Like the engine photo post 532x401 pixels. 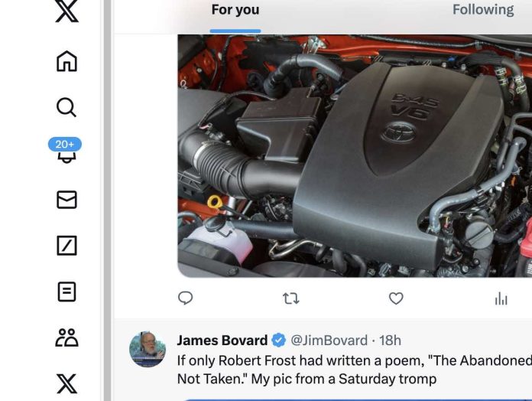coord(396,298)
